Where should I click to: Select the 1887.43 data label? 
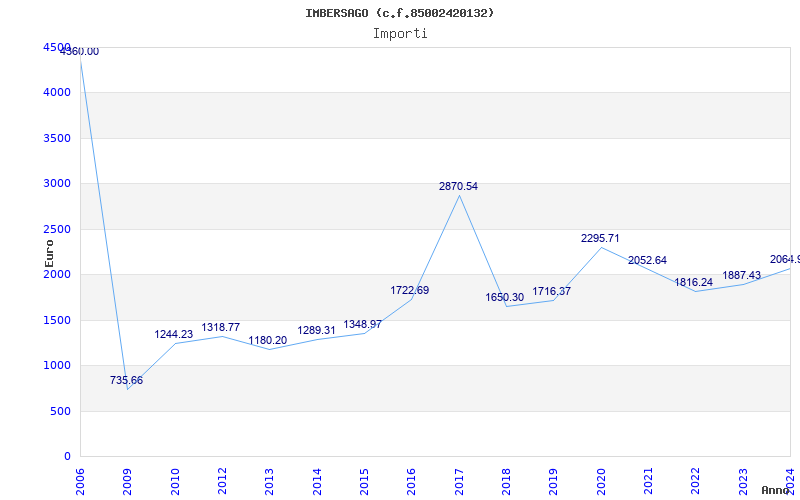(741, 276)
